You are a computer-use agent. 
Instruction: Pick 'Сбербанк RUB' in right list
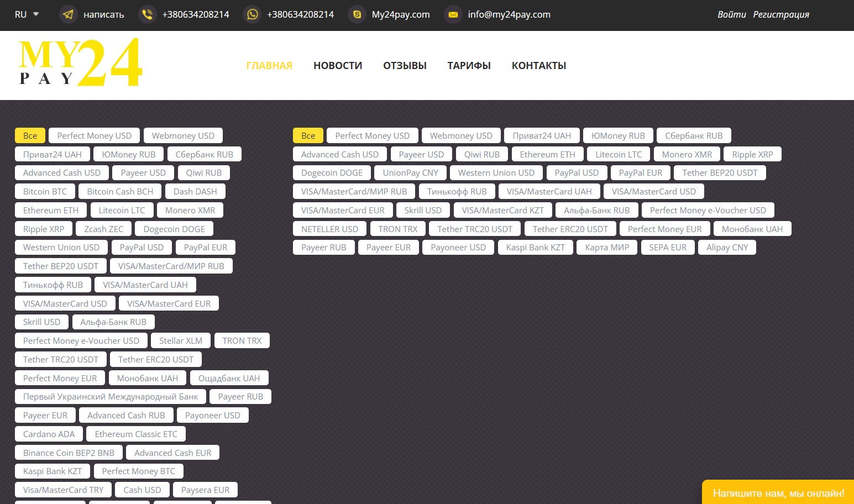point(694,136)
